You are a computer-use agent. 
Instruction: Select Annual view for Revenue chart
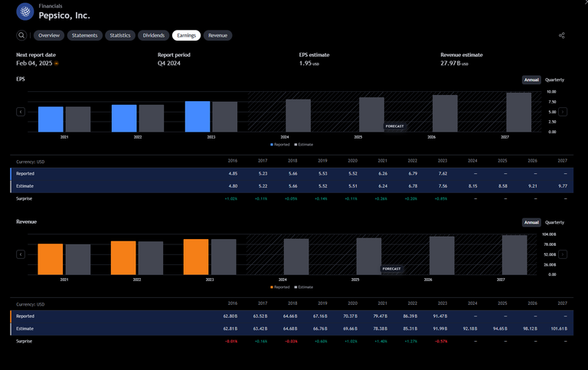tap(531, 222)
